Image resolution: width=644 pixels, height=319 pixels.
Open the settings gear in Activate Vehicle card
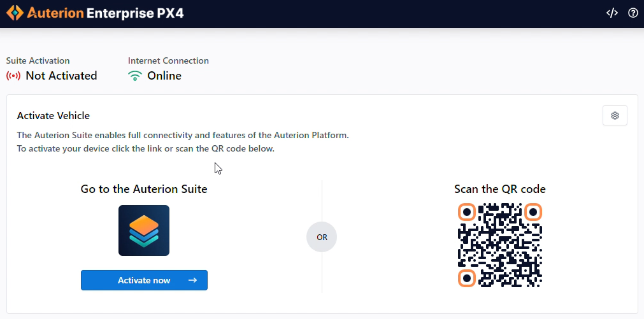pos(615,115)
